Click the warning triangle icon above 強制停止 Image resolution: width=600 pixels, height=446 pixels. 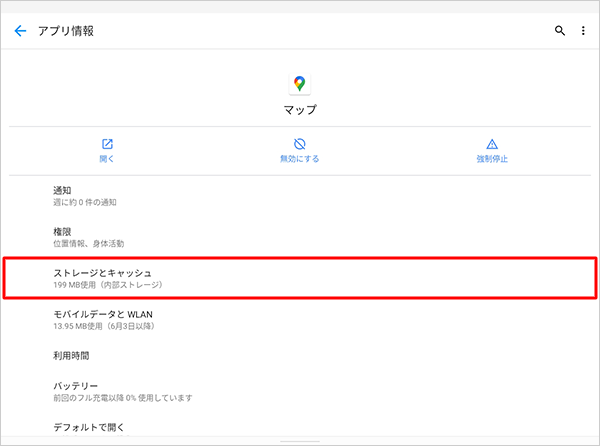[491, 144]
